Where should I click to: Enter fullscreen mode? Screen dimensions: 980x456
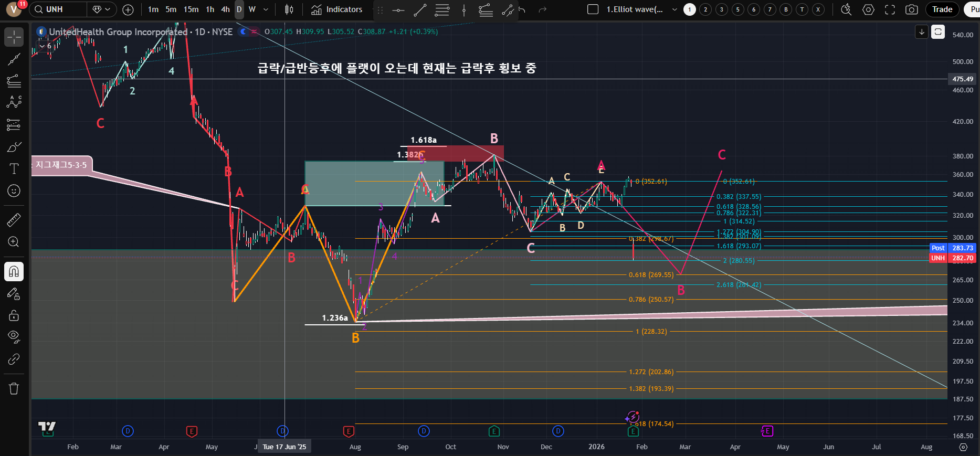(890, 9)
